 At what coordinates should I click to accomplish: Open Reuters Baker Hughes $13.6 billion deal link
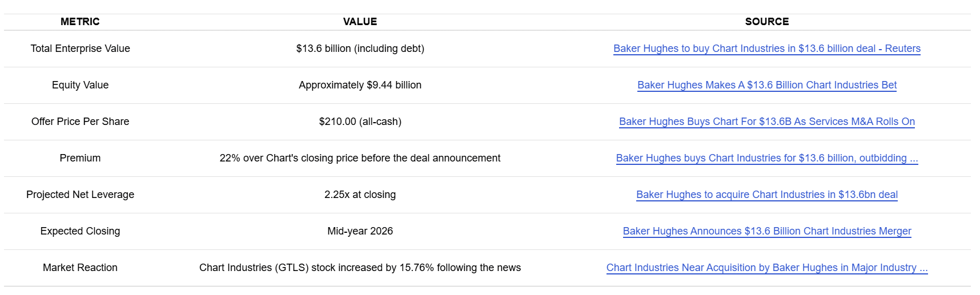[766, 49]
